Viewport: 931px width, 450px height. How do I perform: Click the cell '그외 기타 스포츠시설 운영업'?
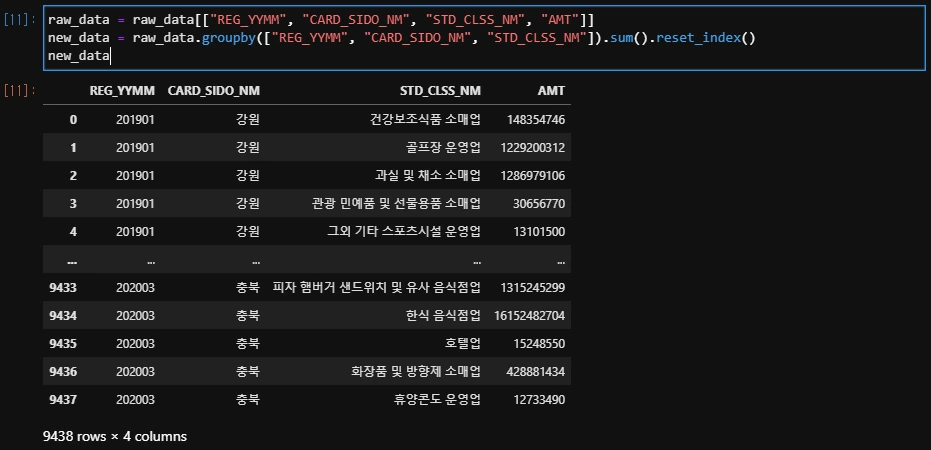(404, 232)
